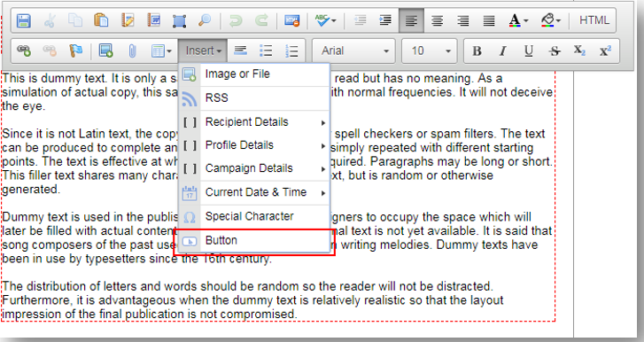Collapse the Insert dropdown button
This screenshot has height=342, width=644.
tap(203, 51)
